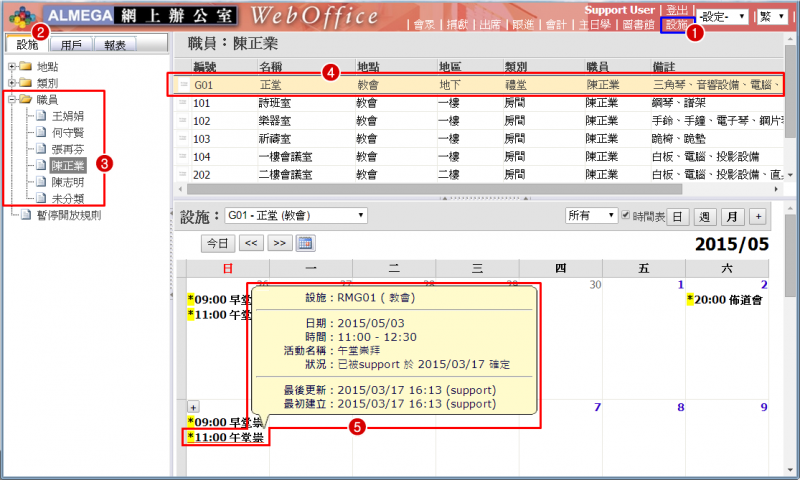Screen dimensions: 800x480
Task: Toggle the 時間表 checkbox
Action: [627, 216]
